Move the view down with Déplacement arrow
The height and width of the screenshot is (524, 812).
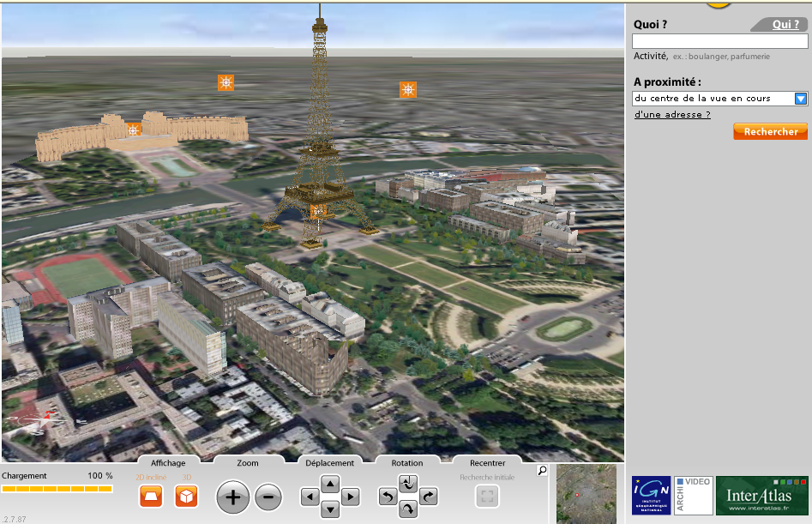click(330, 510)
